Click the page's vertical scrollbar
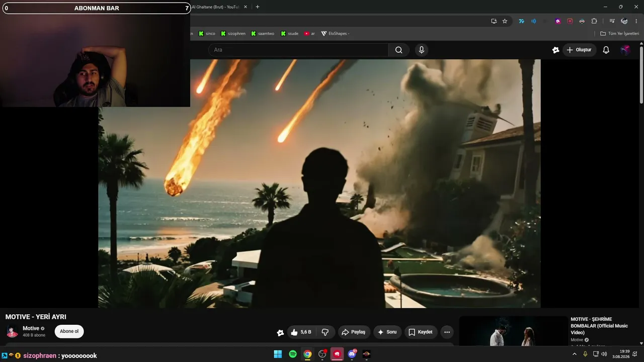The image size is (644, 362). [641, 75]
